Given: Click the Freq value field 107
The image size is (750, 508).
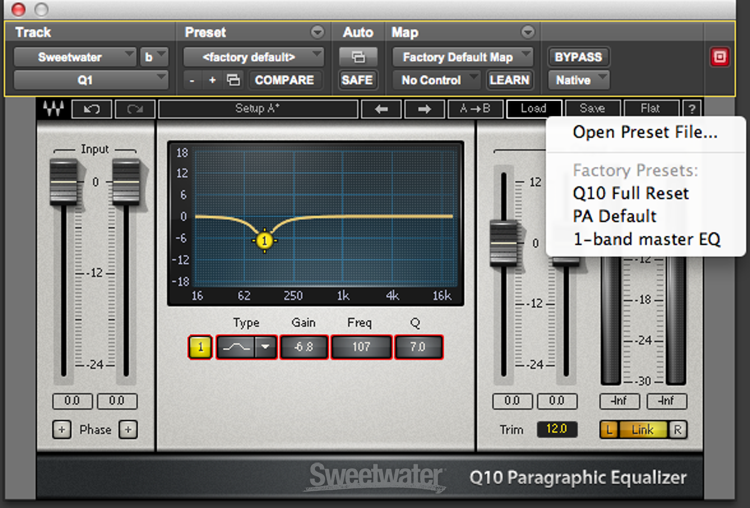Looking at the screenshot, I should pyautogui.click(x=361, y=347).
